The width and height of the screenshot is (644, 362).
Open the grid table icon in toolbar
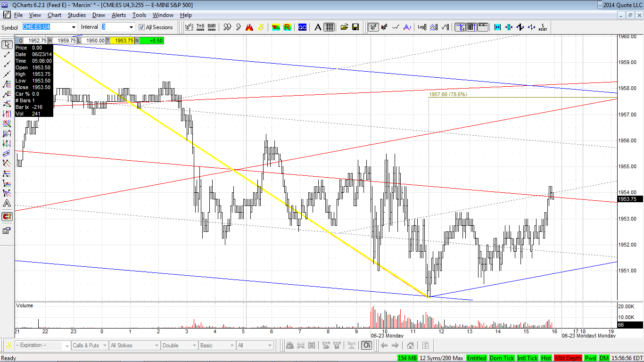click(x=329, y=27)
